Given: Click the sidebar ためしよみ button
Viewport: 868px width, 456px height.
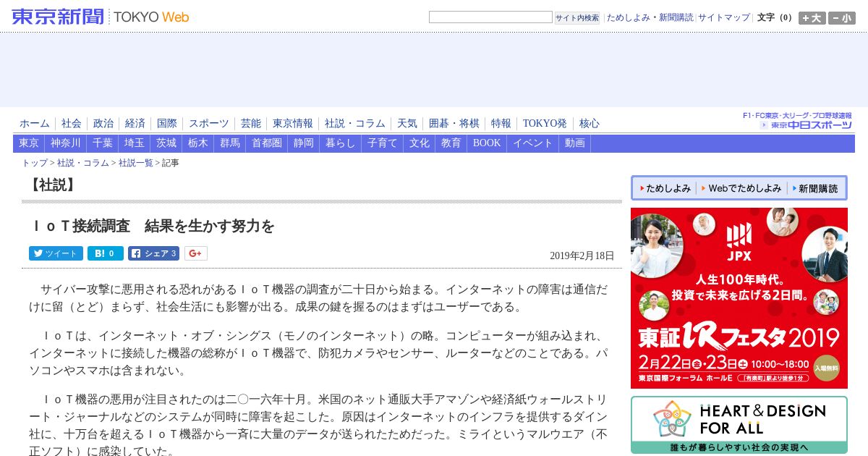Looking at the screenshot, I should tap(664, 188).
